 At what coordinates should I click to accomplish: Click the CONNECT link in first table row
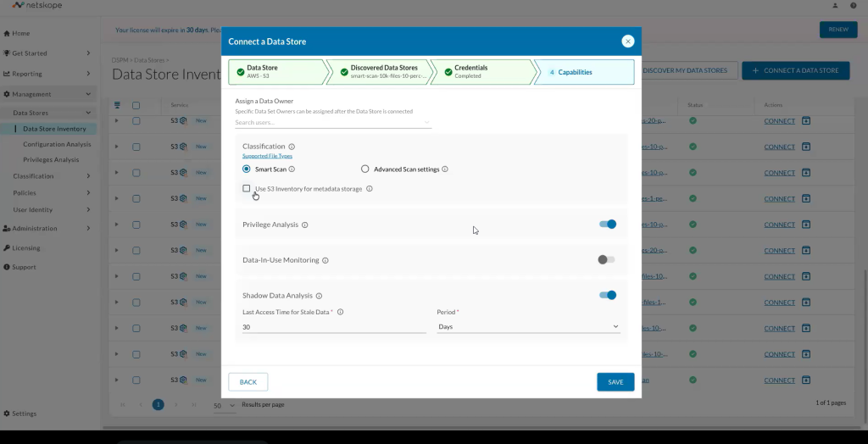(x=780, y=121)
